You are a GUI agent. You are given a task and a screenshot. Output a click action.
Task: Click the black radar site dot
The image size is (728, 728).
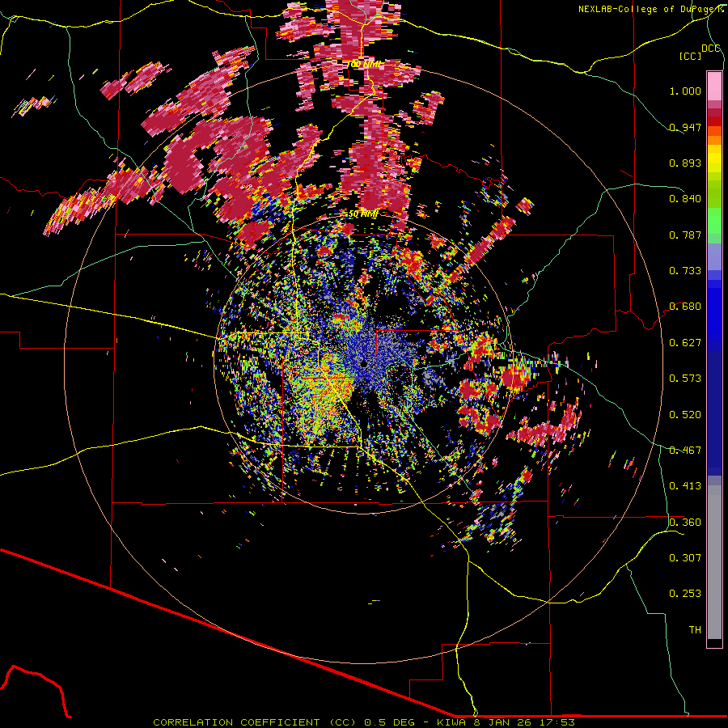[x=364, y=363]
